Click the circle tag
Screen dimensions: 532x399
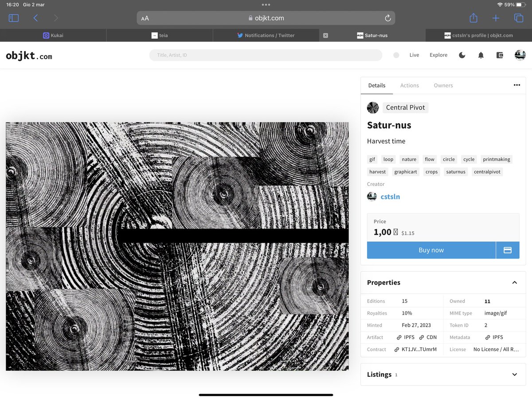tap(449, 159)
